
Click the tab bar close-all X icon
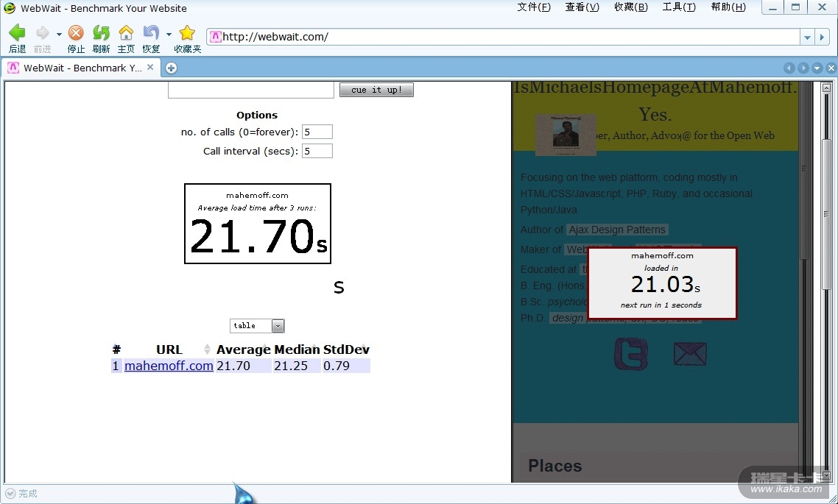click(x=831, y=68)
